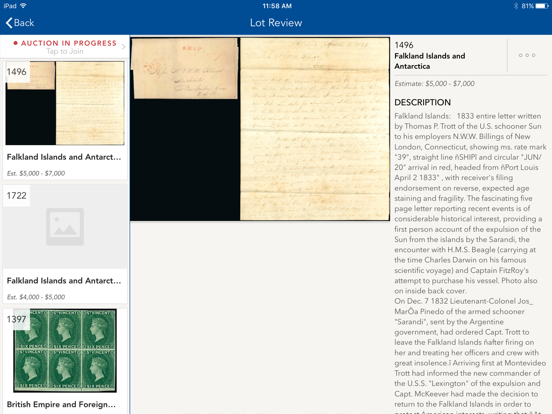Click the image placeholder icon for lot 1722
Image resolution: width=552 pixels, height=414 pixels.
pyautogui.click(x=65, y=227)
